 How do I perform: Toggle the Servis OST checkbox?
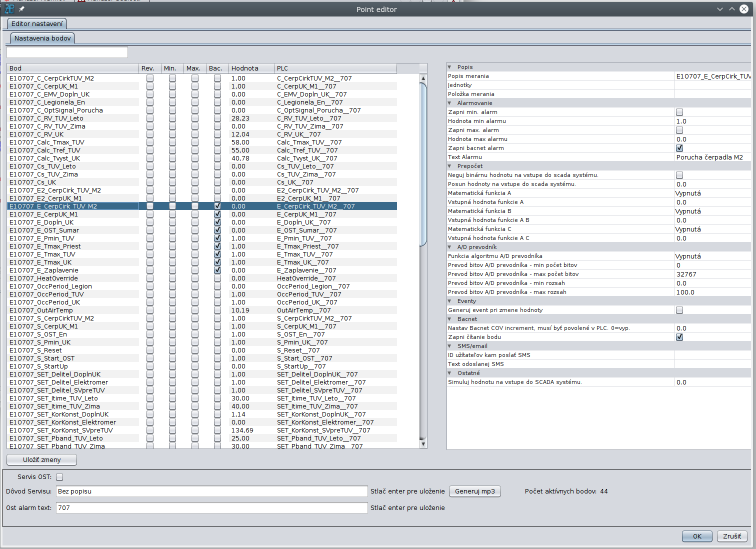pos(59,477)
